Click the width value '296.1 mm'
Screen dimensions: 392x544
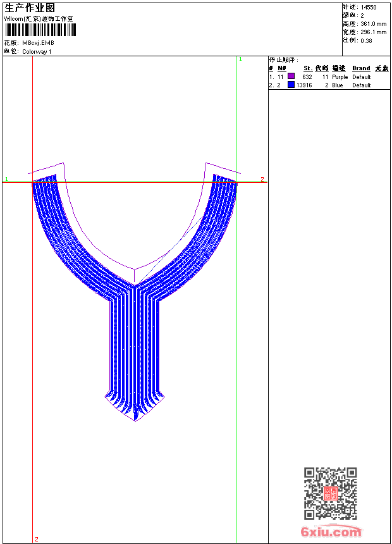tap(373, 32)
